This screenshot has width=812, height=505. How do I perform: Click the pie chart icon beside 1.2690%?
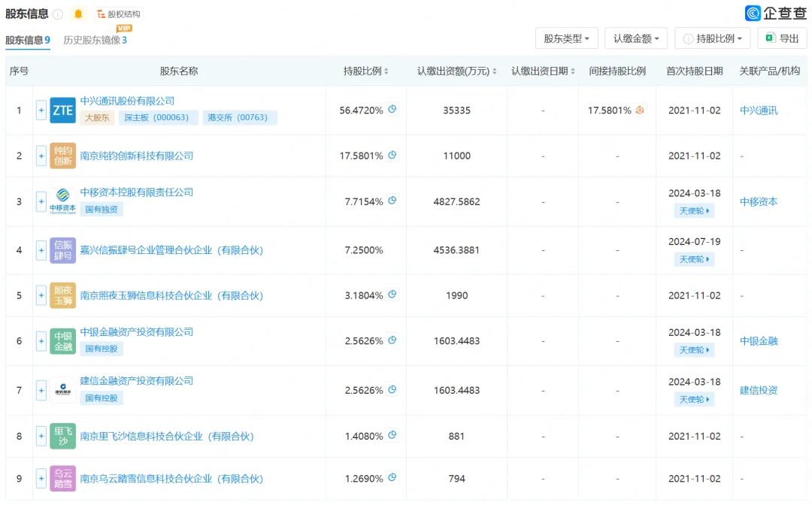point(392,478)
